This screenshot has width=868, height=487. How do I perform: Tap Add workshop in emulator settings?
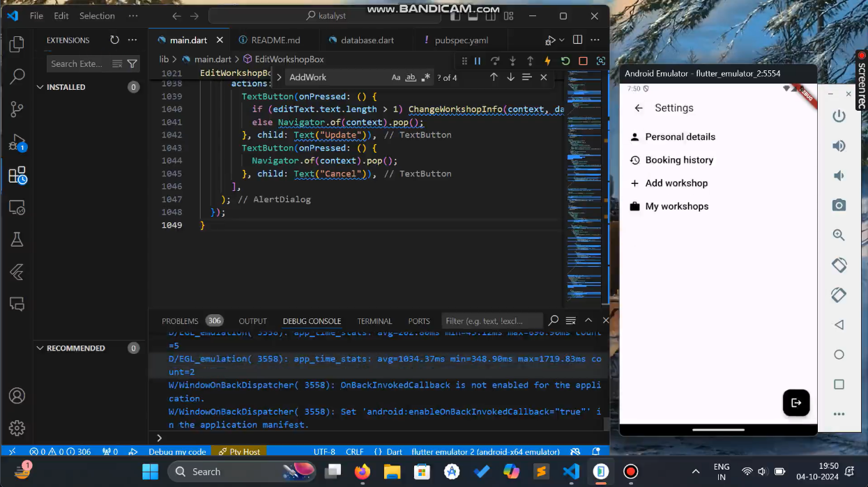[x=676, y=183]
